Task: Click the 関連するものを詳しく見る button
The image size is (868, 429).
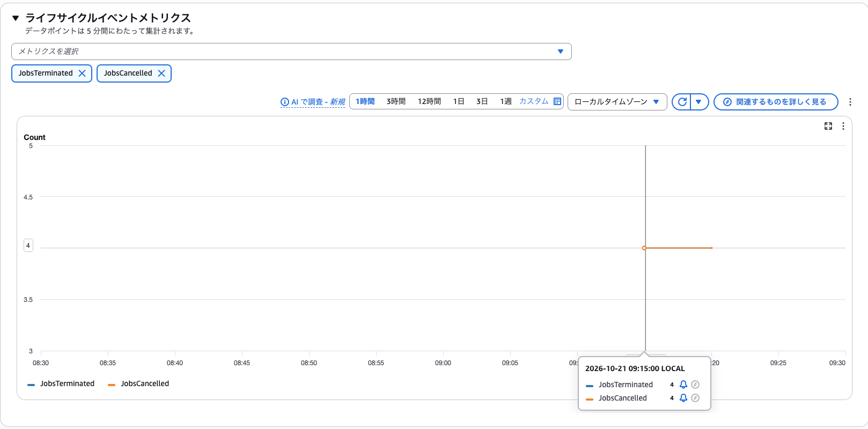Action: [x=776, y=102]
